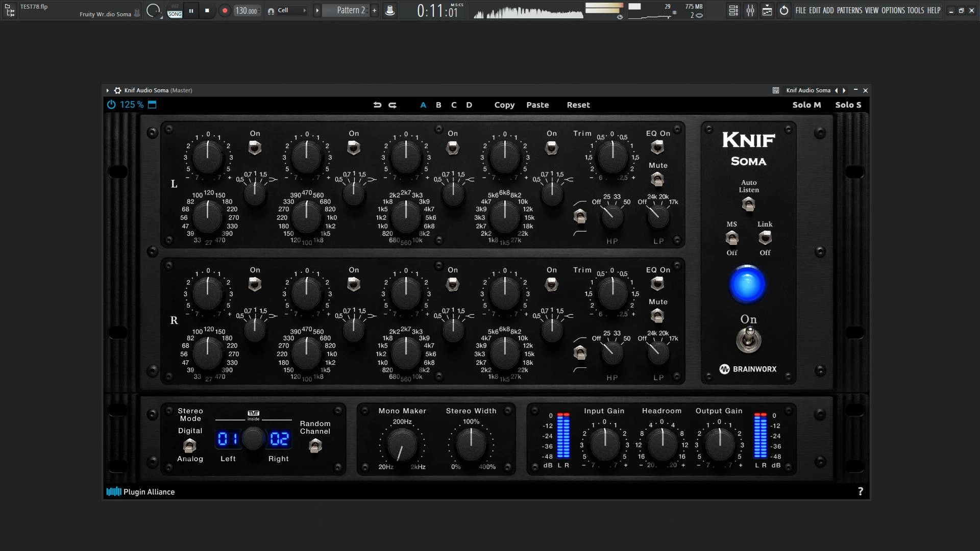The image size is (980, 551).
Task: Click the refresh icon beside FILE menu
Action: [784, 10]
